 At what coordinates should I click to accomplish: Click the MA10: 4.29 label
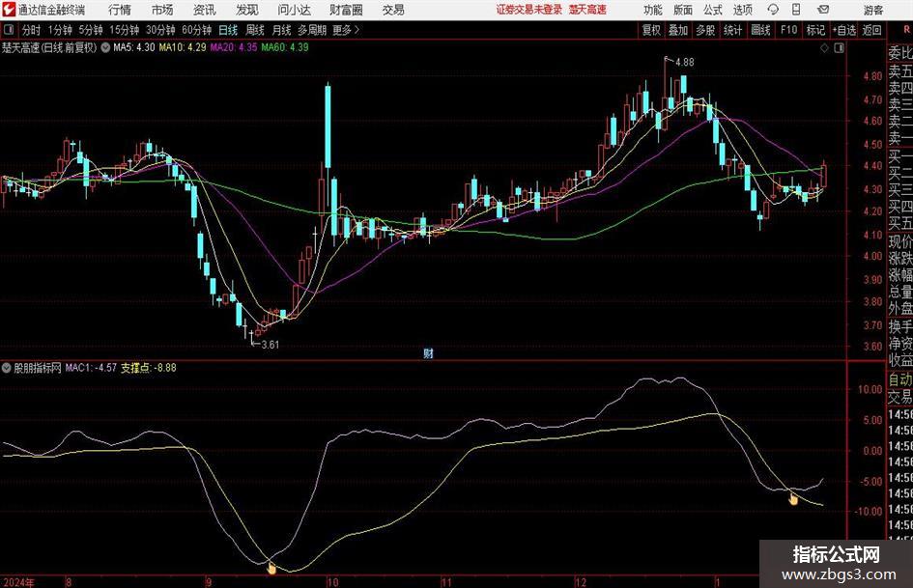pos(183,47)
